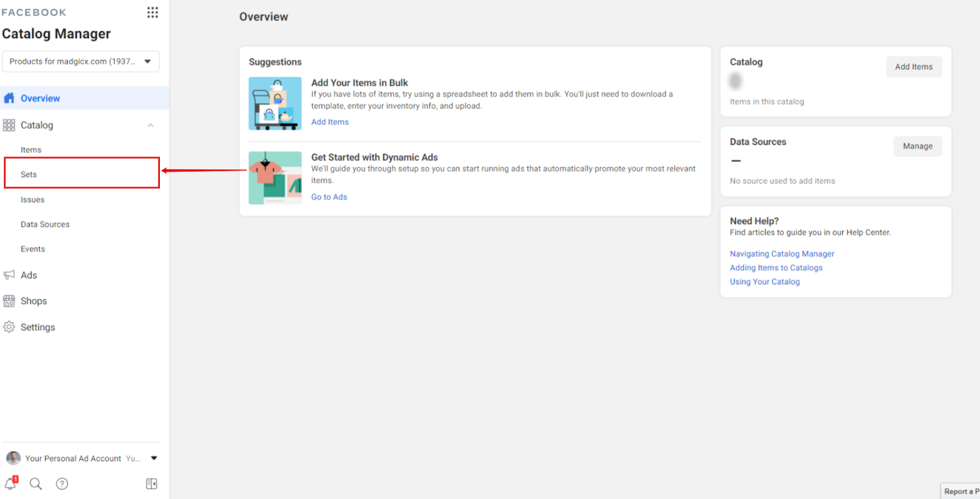
Task: Click the Dynamic Ads illustration
Action: tap(275, 178)
